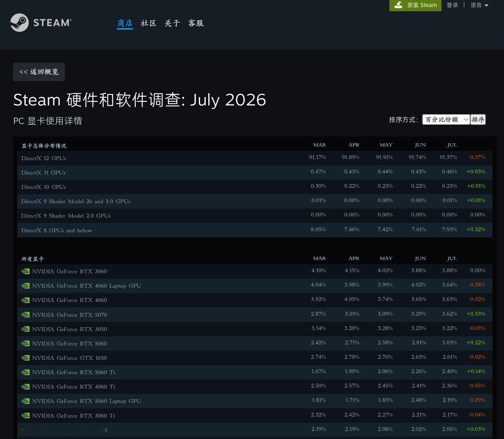Click the NVIDIA GeForce RTX 4060 Ti name
504x439 pixels.
(73, 386)
